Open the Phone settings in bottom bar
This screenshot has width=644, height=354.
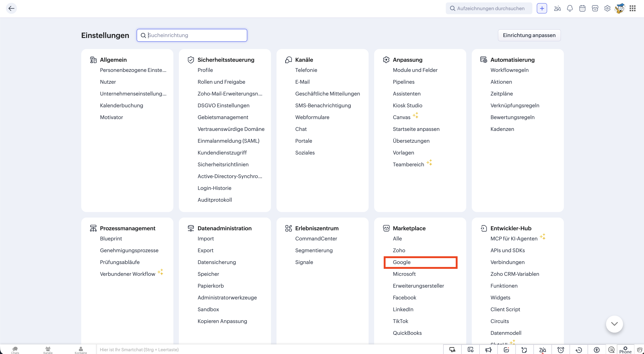pos(626,350)
